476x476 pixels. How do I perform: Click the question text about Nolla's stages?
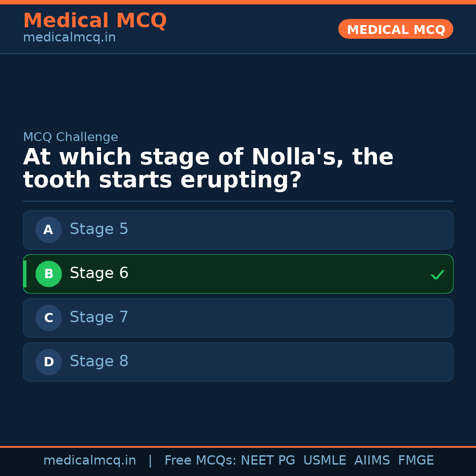pos(208,167)
